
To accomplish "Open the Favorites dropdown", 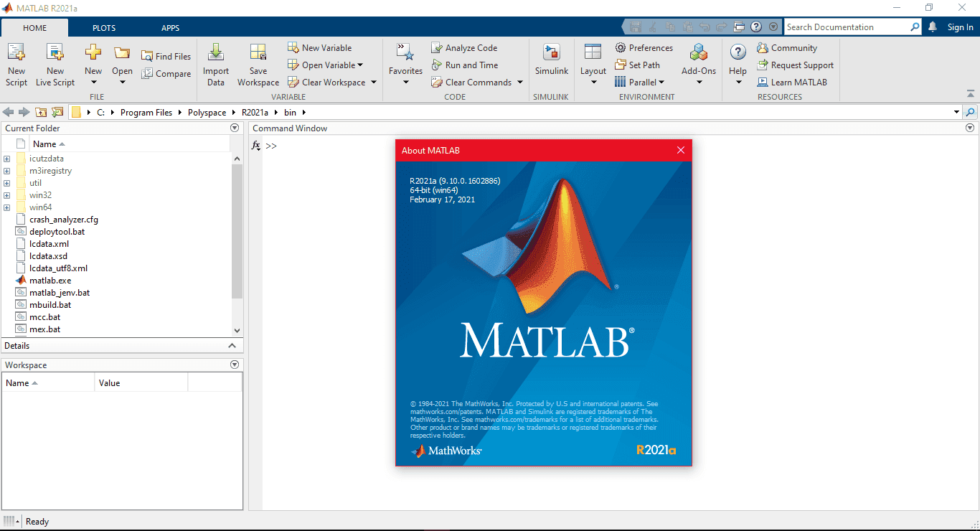I will point(405,82).
